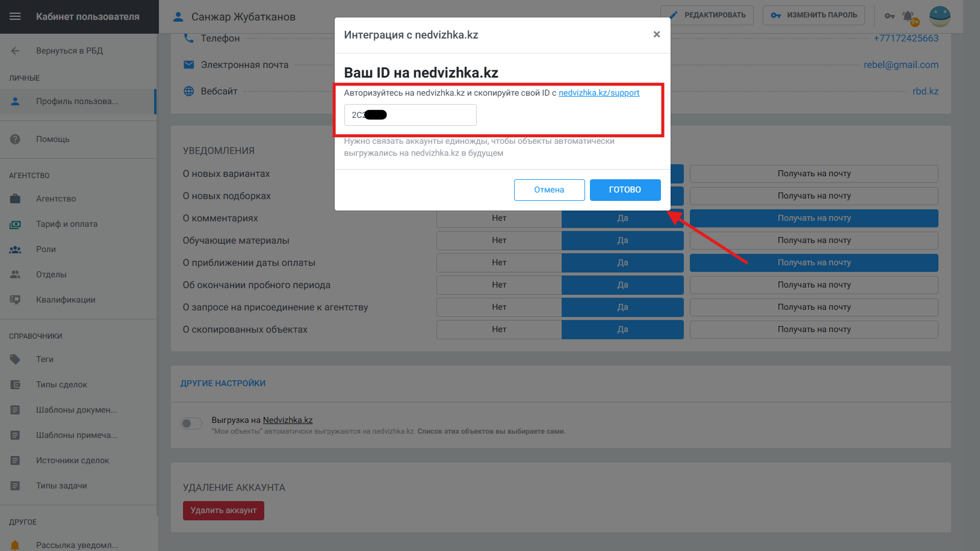Image resolution: width=980 pixels, height=551 pixels.
Task: Cancel the dialog with Отмена
Action: 549,190
